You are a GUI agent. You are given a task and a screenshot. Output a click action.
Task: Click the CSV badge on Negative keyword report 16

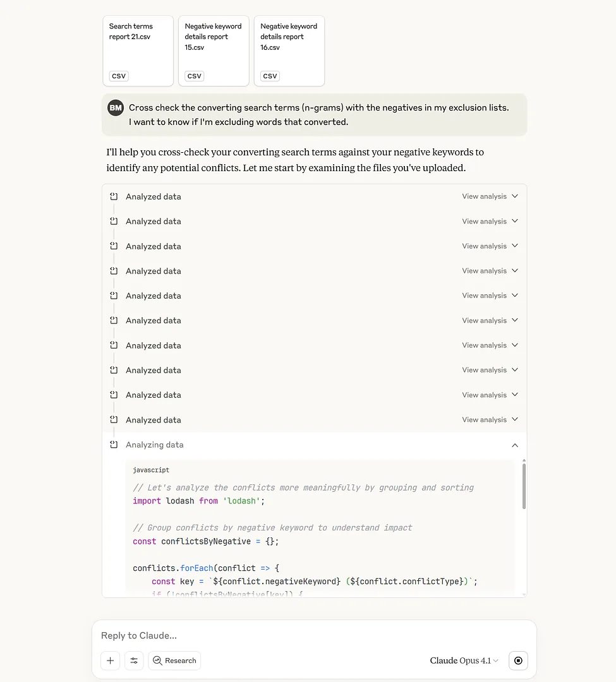tap(270, 76)
